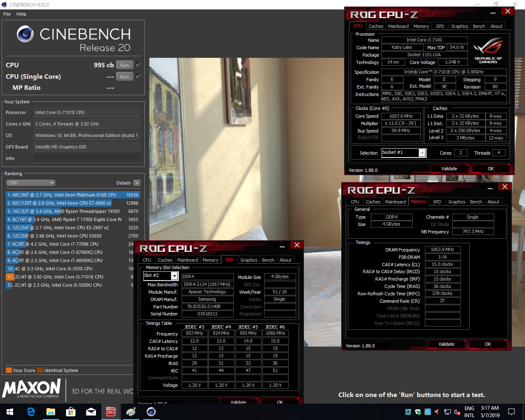Open Bench tab in SPD CPU-Z window
This screenshot has width=525, height=420.
[268, 260]
